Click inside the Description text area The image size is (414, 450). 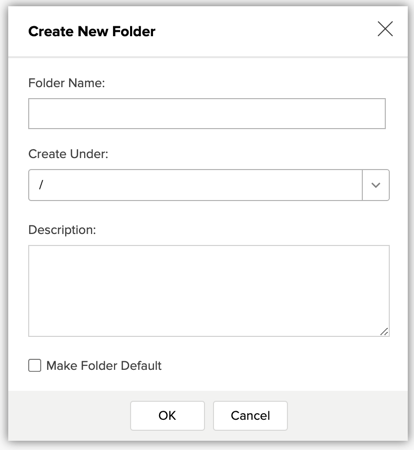click(x=209, y=291)
